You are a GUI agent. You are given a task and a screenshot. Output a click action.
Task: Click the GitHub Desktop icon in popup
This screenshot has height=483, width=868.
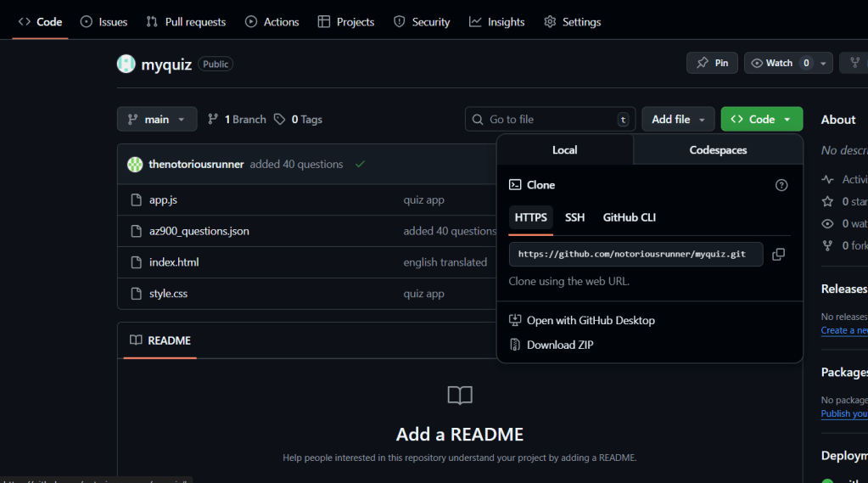pos(515,320)
